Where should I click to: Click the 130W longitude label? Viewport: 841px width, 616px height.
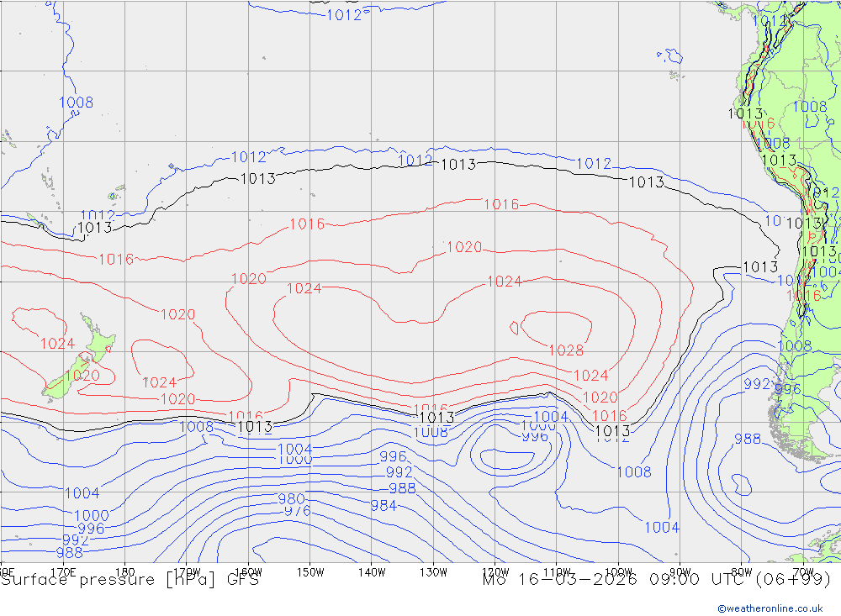[x=433, y=572]
